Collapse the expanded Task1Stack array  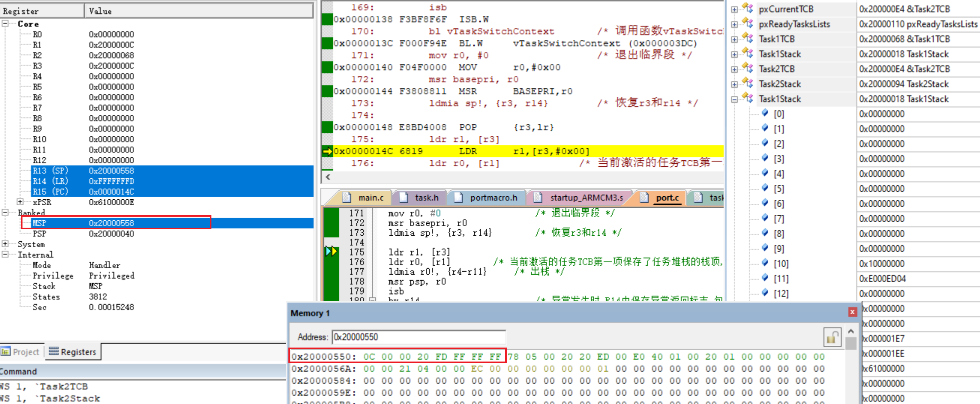click(734, 99)
